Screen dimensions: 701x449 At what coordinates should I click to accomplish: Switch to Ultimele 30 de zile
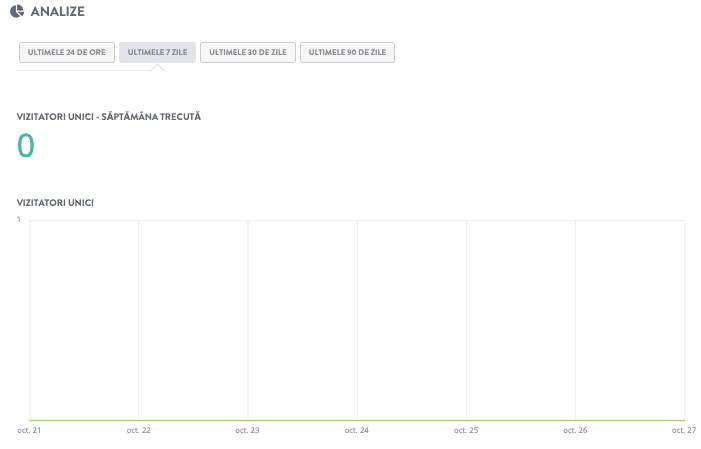(x=248, y=52)
